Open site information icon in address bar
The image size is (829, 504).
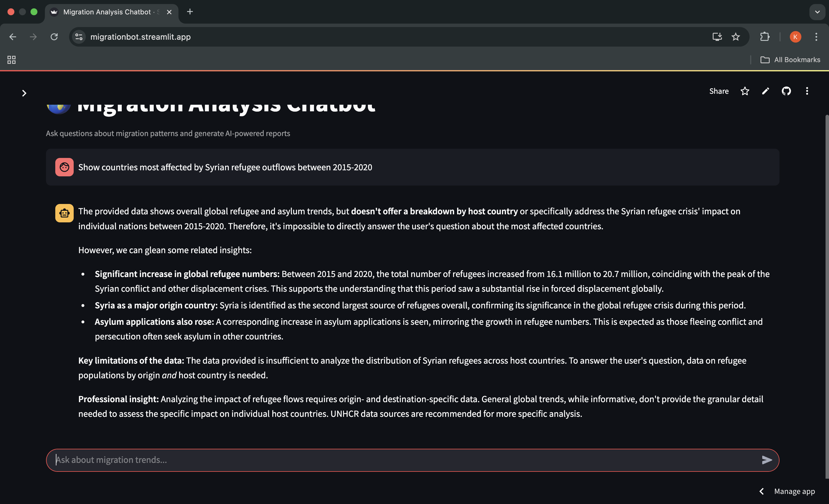79,37
